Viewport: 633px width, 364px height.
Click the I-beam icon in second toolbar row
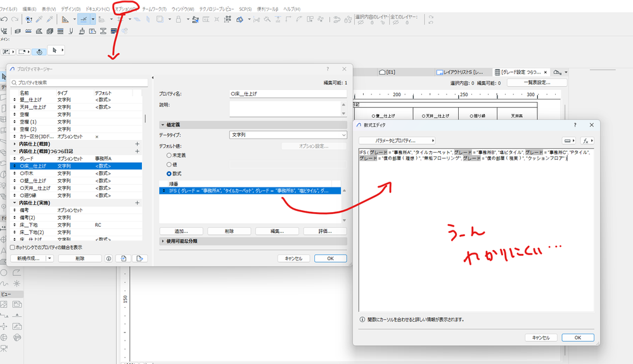103,31
